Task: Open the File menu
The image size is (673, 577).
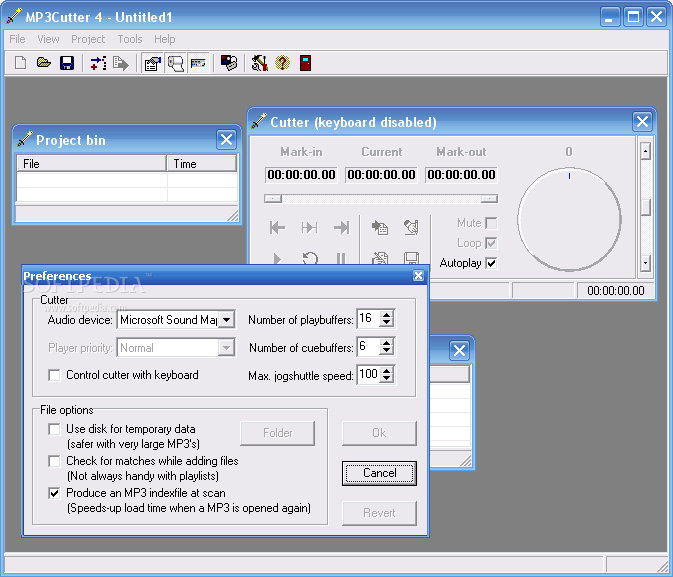Action: [17, 39]
